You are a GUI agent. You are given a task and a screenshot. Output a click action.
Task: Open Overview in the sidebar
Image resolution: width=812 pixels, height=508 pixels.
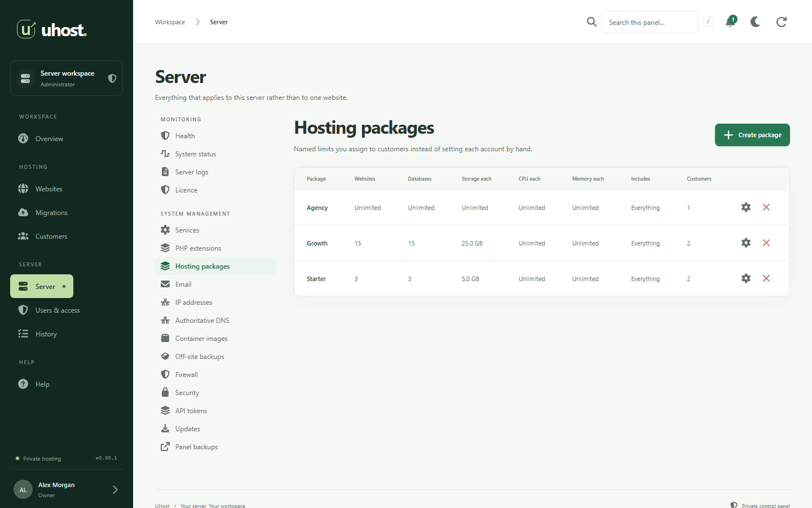click(x=67, y=139)
